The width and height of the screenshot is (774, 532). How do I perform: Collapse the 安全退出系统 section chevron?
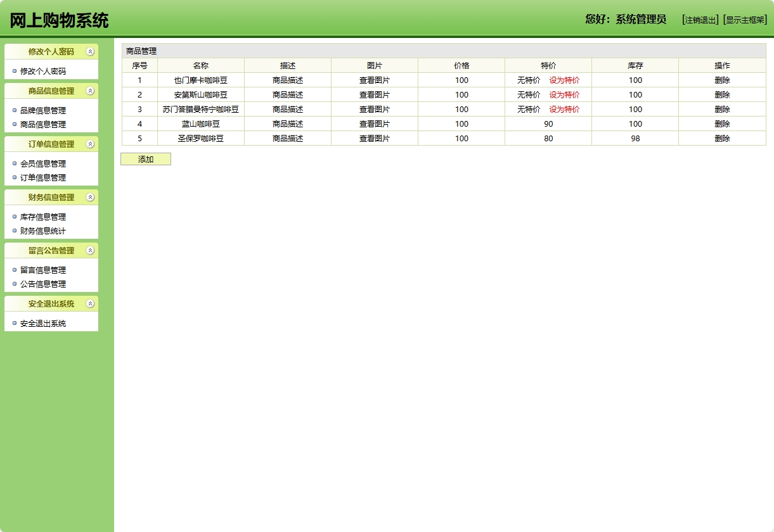tap(90, 303)
